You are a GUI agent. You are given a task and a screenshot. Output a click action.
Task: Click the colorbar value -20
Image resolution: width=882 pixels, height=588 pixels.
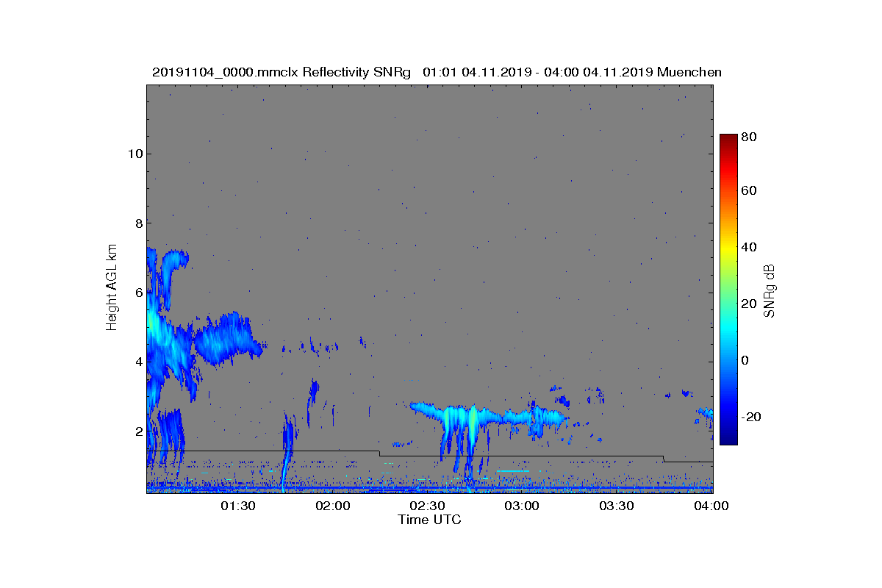tap(752, 417)
